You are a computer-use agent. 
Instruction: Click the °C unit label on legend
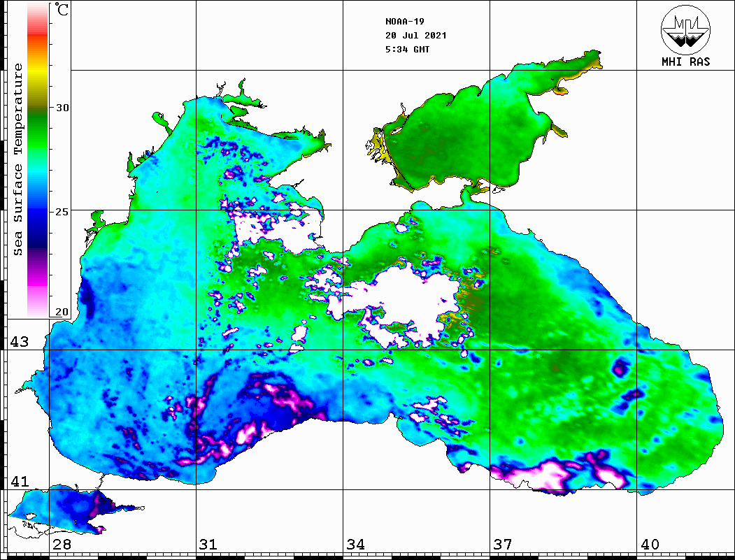click(62, 9)
